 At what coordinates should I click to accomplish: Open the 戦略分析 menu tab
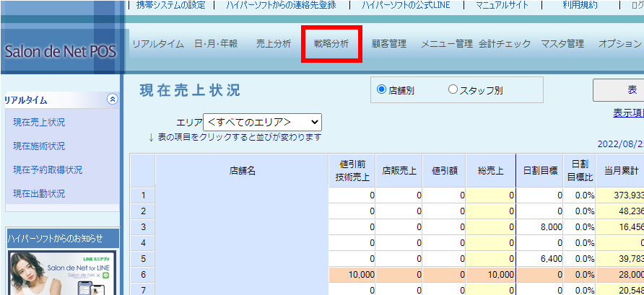pos(331,44)
